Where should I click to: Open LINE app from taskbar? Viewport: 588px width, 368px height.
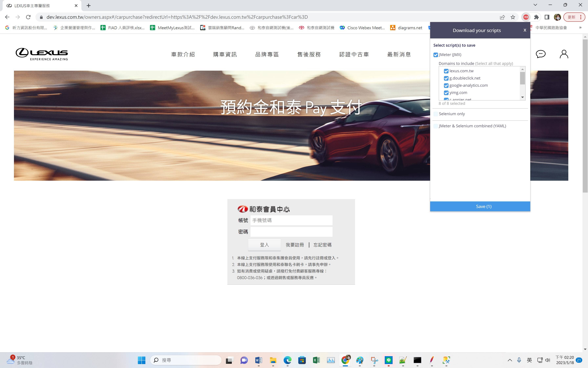pos(388,360)
